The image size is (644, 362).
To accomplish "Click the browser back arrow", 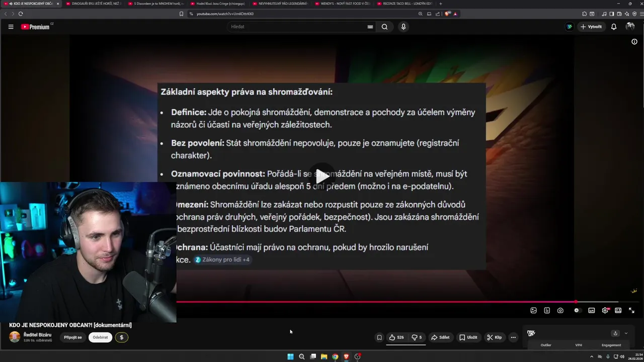I will (x=6, y=14).
